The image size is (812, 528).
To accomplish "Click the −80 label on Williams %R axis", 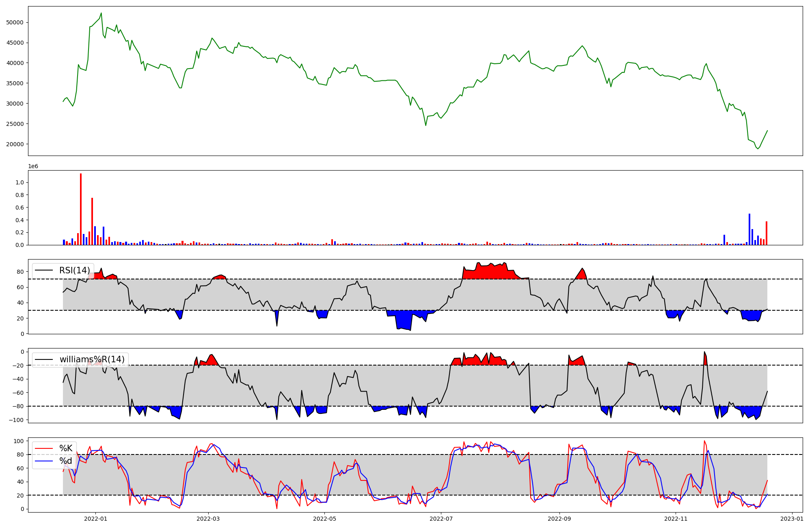I will (x=18, y=407).
